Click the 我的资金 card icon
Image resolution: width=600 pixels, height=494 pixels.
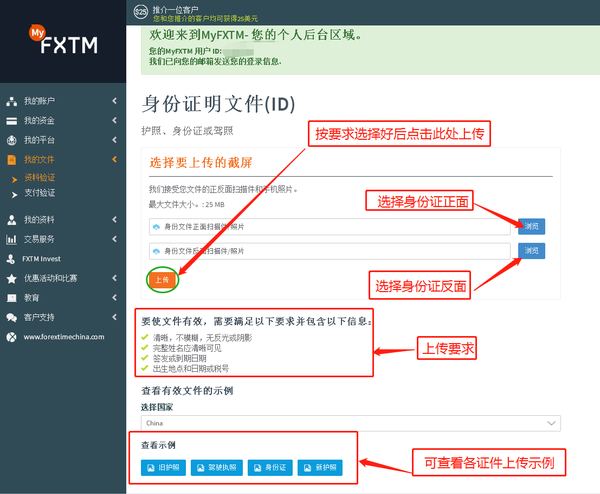pos(12,121)
